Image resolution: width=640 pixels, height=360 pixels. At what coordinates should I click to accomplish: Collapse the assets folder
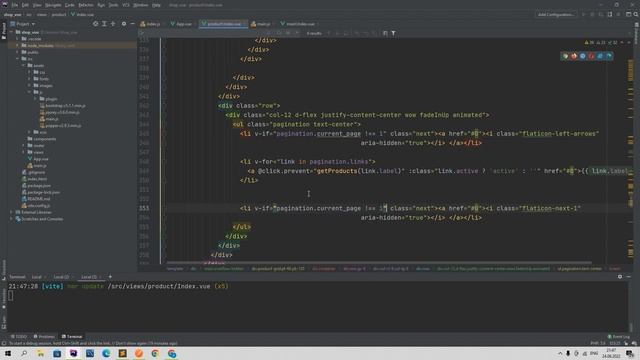[24, 65]
